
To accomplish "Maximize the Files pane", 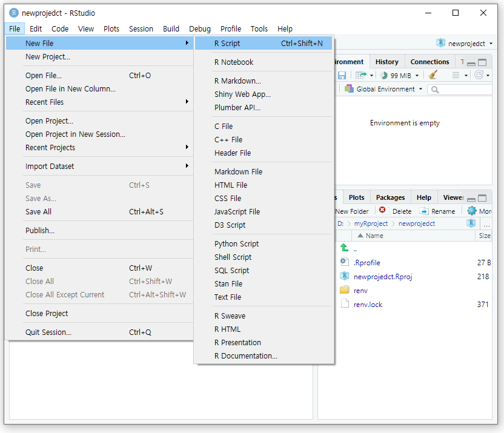I will pos(482,198).
